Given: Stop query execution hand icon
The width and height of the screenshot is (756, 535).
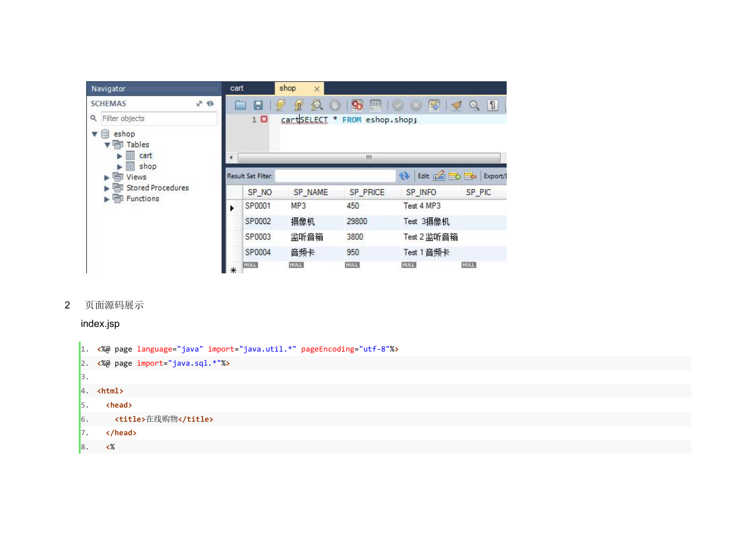Looking at the screenshot, I should click(335, 105).
